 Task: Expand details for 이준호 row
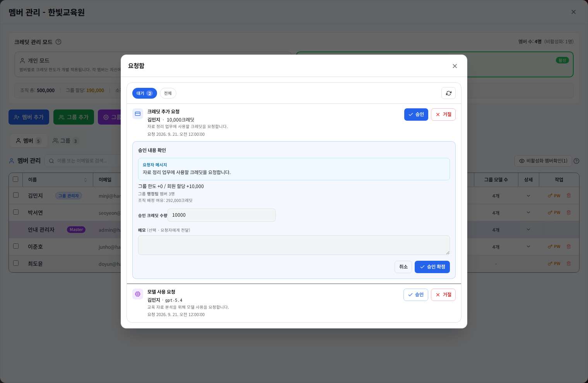pos(528,247)
